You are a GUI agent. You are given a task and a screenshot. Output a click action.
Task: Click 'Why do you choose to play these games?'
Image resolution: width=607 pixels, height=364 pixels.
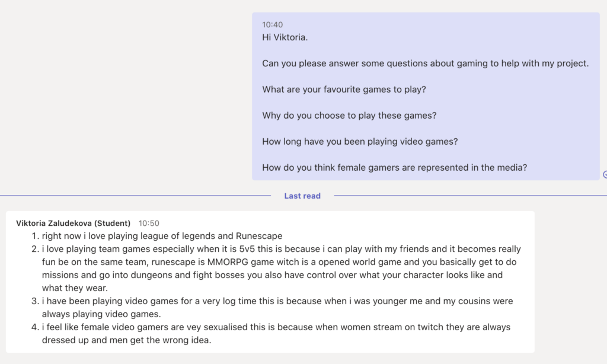(x=349, y=116)
